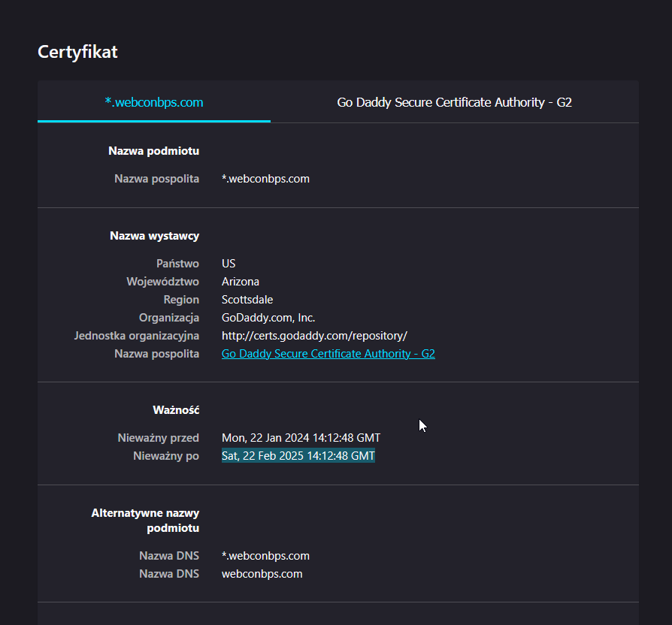Screen dimensions: 672x625
Task: Open the Go Daddy Secure Certificate Authority - G2 link
Action: point(328,354)
